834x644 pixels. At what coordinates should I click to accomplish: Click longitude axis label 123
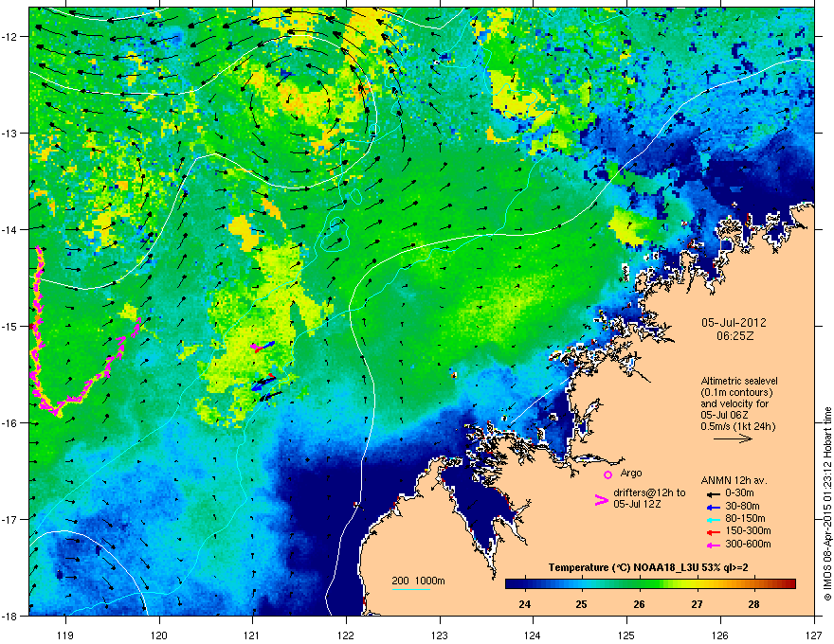(x=440, y=635)
